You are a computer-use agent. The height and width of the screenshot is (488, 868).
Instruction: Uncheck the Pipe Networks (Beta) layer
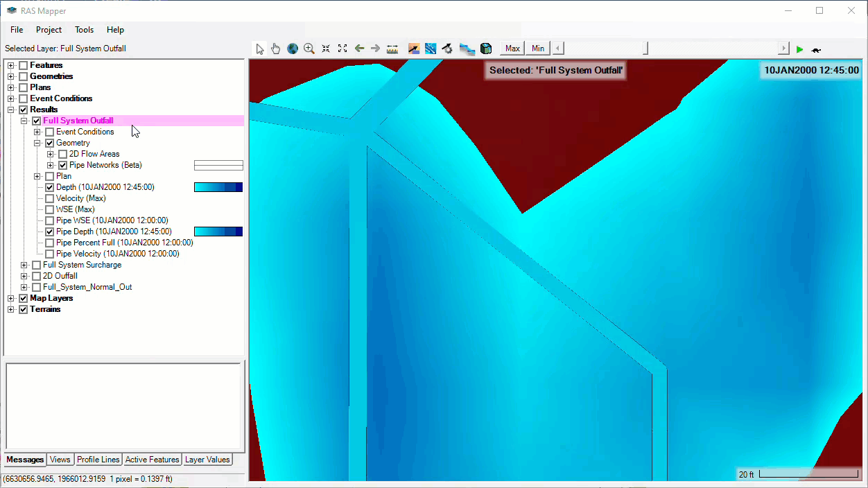[63, 165]
